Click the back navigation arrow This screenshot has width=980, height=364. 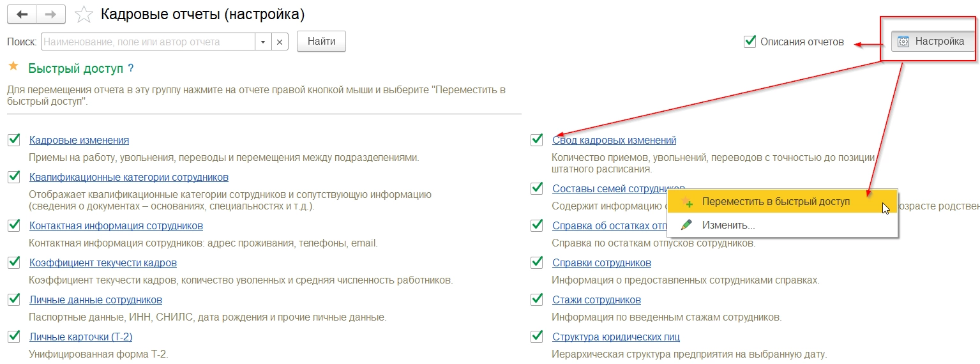[22, 13]
